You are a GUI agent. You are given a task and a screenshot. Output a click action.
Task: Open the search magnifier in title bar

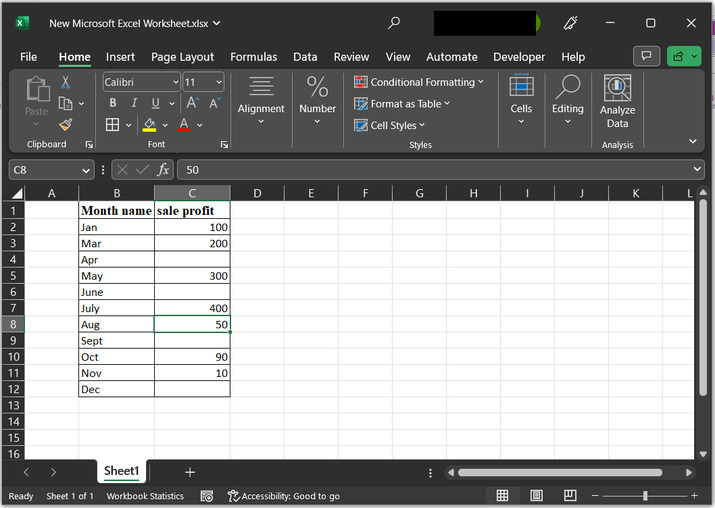pos(394,22)
